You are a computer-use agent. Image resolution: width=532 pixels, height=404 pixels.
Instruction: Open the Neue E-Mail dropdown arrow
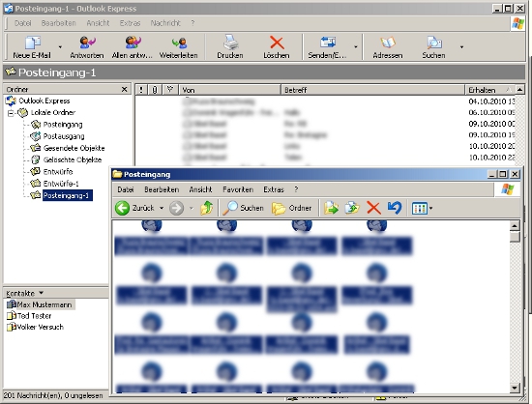pos(60,47)
